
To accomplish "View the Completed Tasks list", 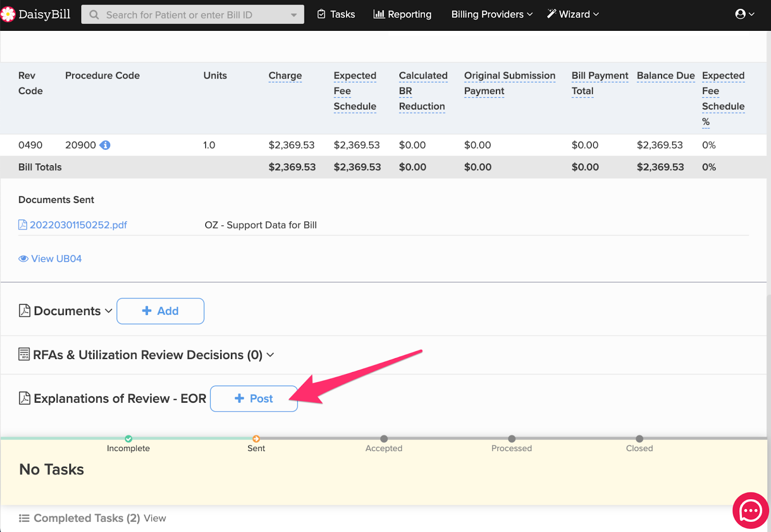I will (155, 518).
